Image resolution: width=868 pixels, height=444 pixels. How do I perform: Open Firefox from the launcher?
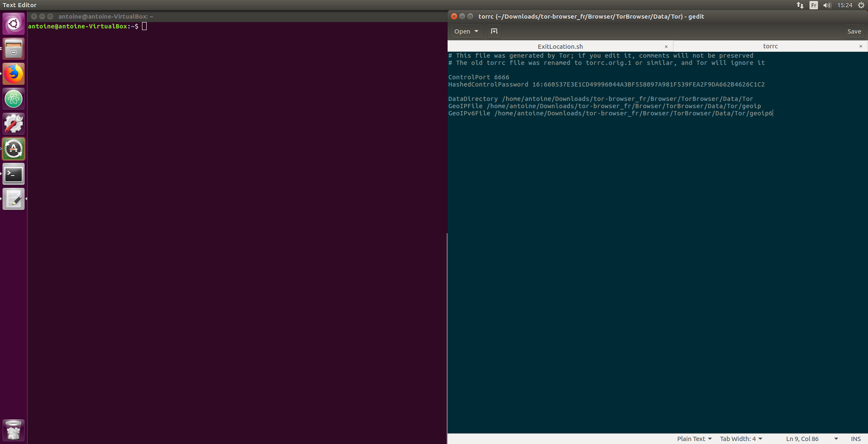(14, 74)
